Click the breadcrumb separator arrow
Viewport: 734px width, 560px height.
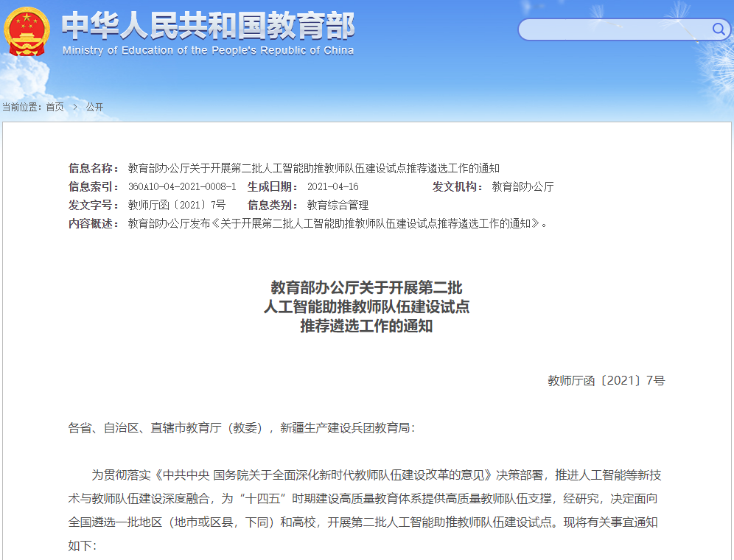click(76, 106)
